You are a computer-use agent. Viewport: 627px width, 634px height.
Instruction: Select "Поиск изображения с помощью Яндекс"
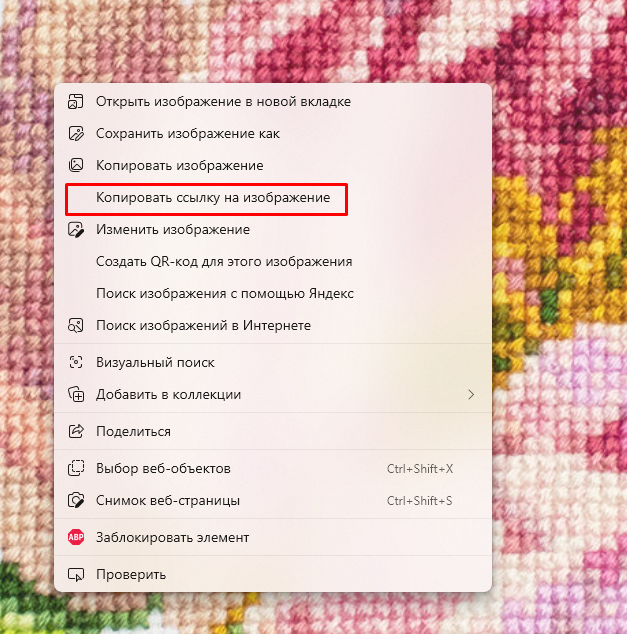coord(225,293)
